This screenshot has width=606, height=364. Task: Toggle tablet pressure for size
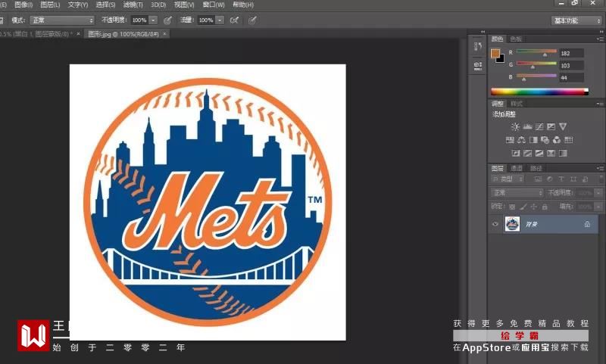[252, 20]
